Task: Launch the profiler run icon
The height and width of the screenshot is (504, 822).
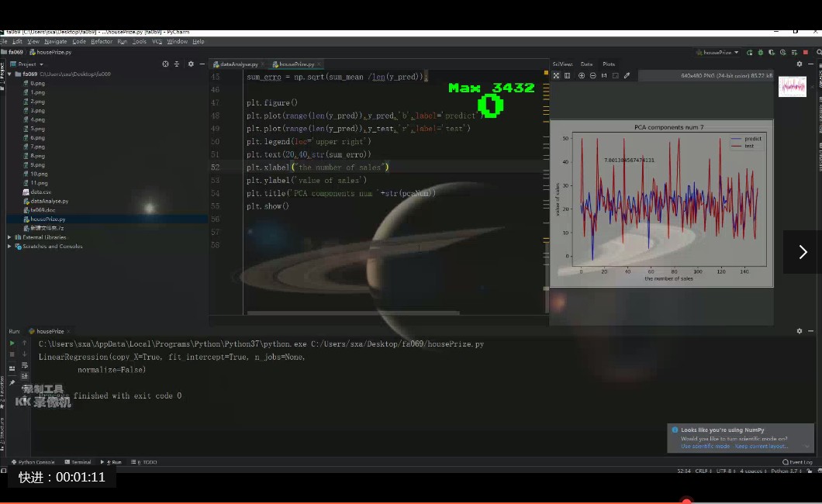Action: click(x=782, y=53)
